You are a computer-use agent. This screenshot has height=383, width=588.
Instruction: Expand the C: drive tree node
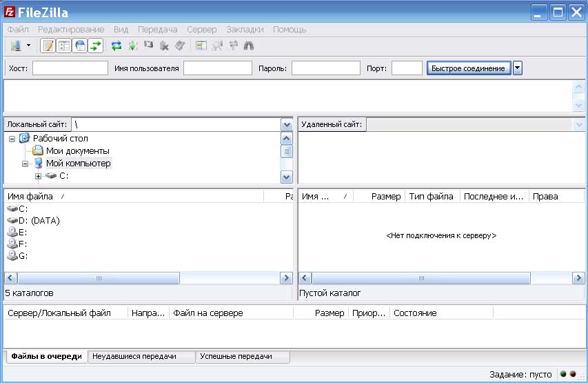click(x=38, y=176)
